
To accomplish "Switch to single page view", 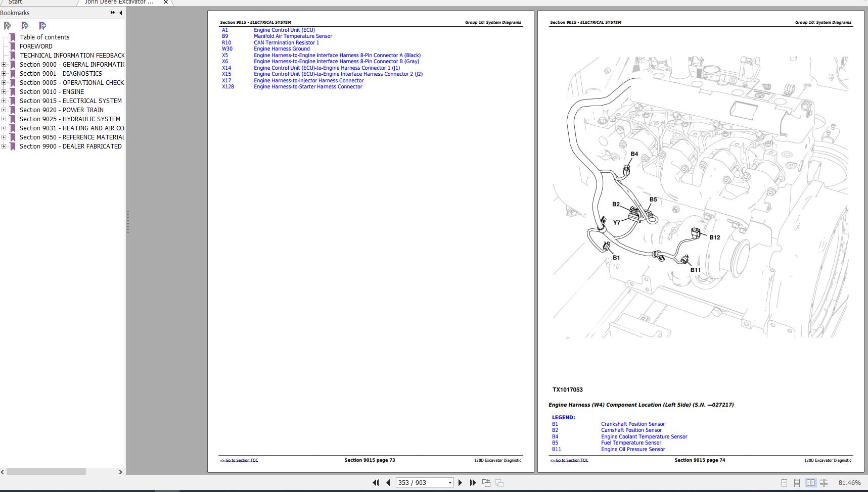I will click(784, 483).
